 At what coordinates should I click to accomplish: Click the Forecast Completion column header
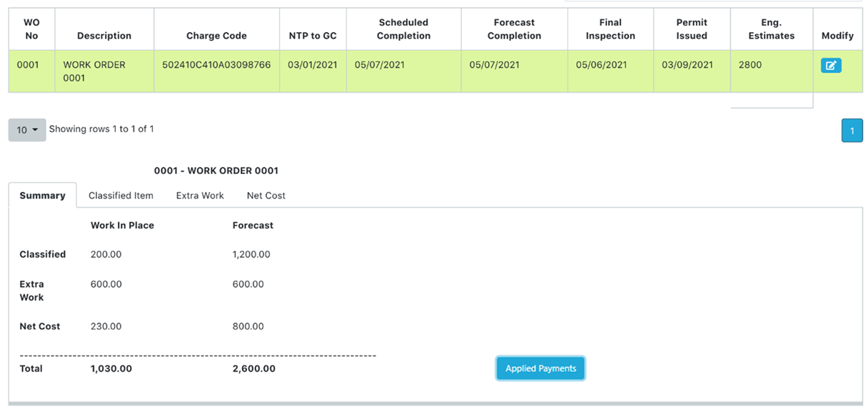coord(514,29)
